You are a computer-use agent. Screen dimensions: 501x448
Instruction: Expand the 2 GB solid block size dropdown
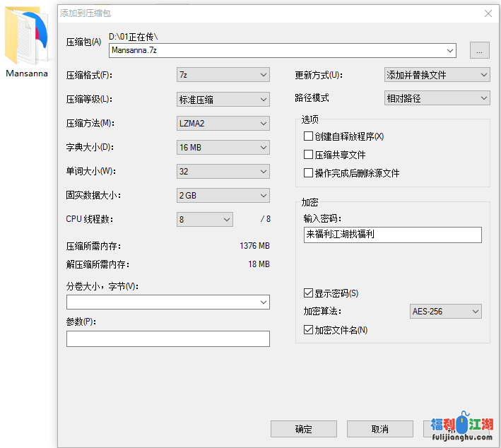[223, 196]
